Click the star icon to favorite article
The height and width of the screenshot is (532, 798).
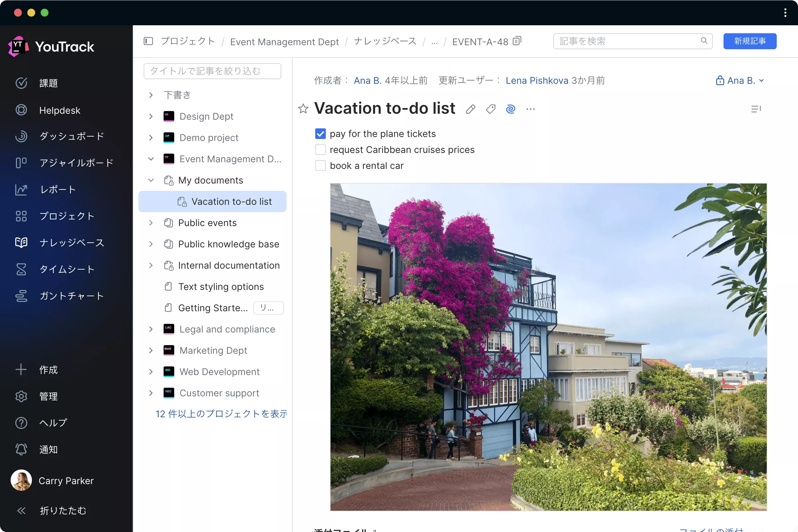coord(303,109)
